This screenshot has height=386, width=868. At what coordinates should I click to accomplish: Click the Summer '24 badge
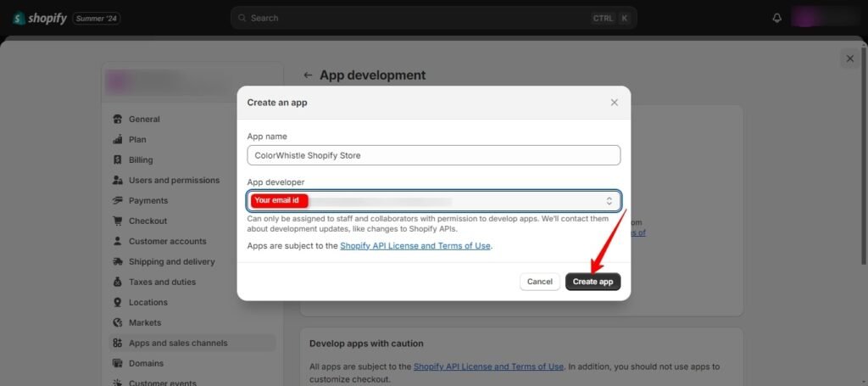97,19
